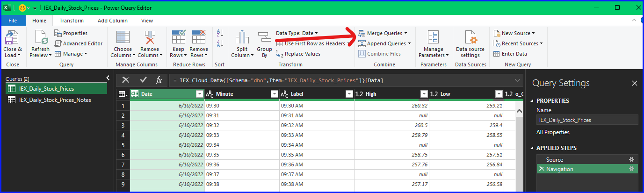Click Enter Data
This screenshot has width=644, height=193.
point(510,54)
